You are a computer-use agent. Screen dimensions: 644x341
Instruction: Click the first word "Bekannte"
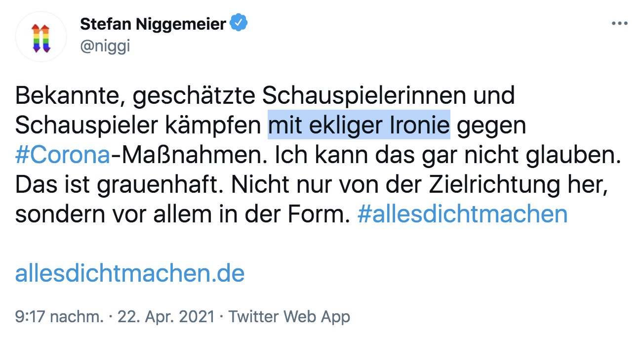pyautogui.click(x=66, y=96)
